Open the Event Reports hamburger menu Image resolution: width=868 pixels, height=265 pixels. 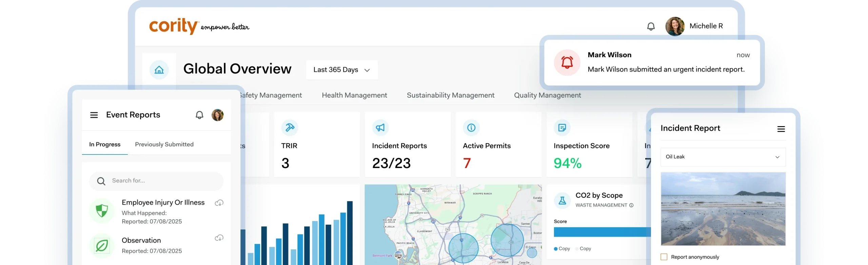click(x=94, y=115)
